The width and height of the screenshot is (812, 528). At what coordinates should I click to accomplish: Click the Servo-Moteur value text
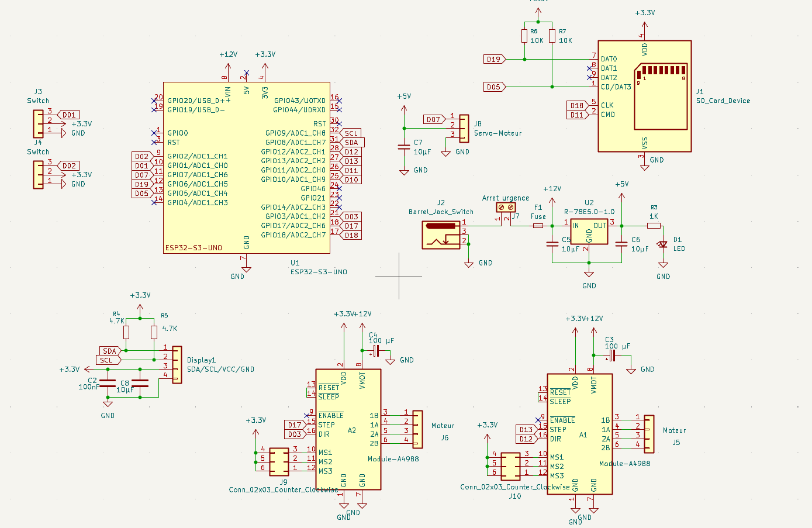(x=497, y=133)
